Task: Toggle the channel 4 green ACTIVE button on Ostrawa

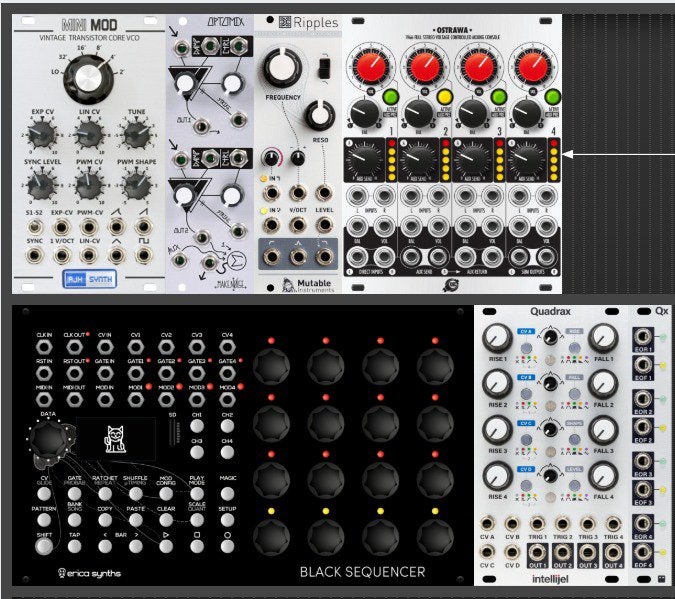Action: [552, 96]
